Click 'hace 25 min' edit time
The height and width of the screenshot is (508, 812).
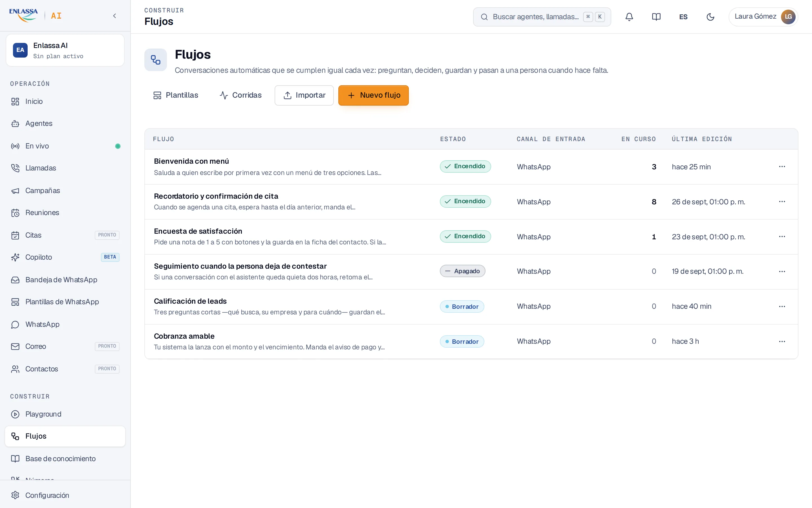(x=691, y=167)
